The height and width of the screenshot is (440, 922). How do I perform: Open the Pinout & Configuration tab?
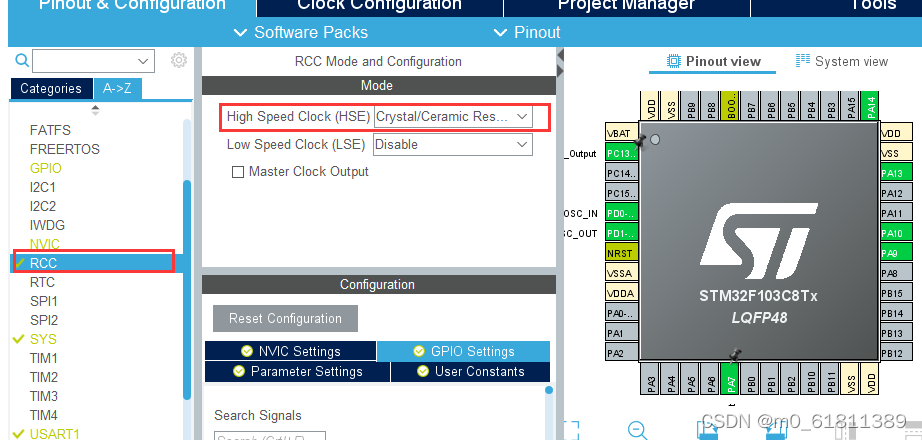coord(132,7)
